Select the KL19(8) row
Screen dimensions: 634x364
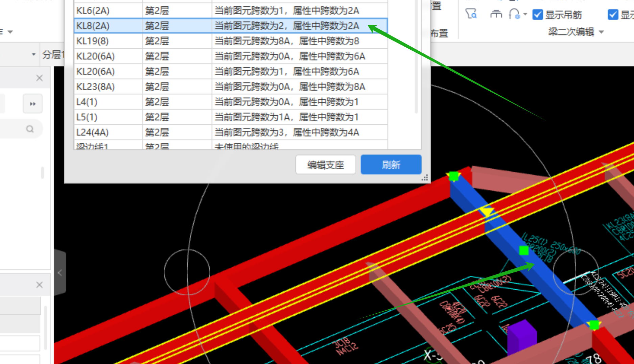[x=231, y=41]
